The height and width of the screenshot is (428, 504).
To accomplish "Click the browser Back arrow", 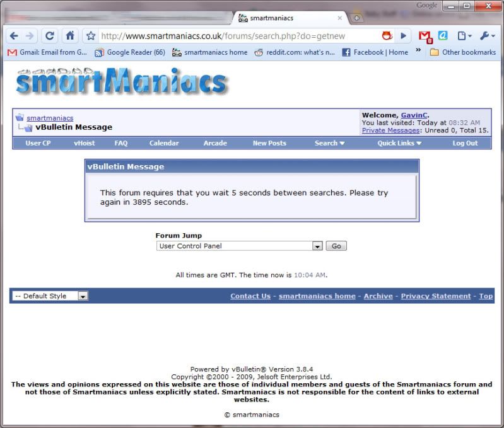I will 14,36.
